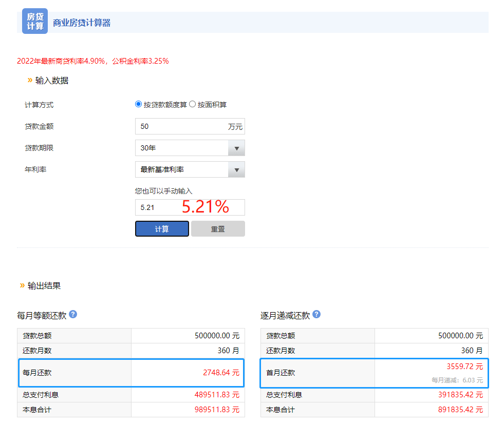Click orange arrow icon before 输入数据
Viewport: 504px width, 424px height.
point(30,80)
